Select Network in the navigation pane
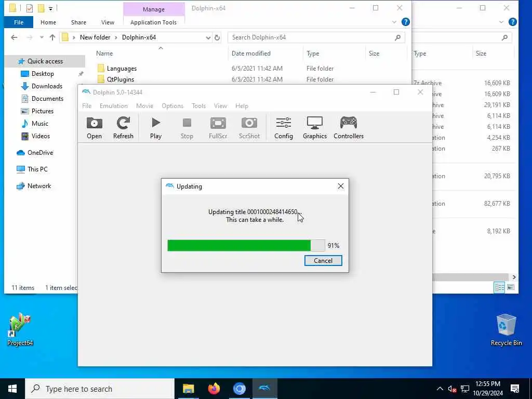Screen dimensions: 532x399 [39, 186]
